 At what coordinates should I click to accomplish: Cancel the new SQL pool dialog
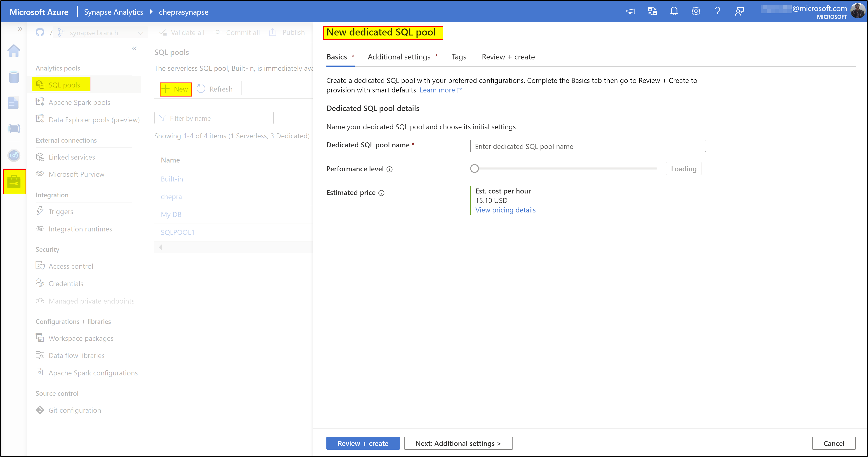click(x=834, y=443)
